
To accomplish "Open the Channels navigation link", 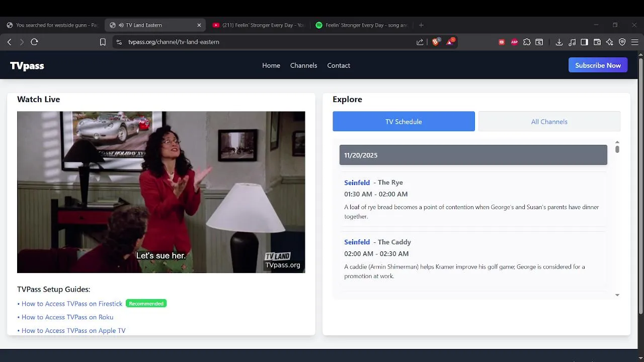I will 304,65.
